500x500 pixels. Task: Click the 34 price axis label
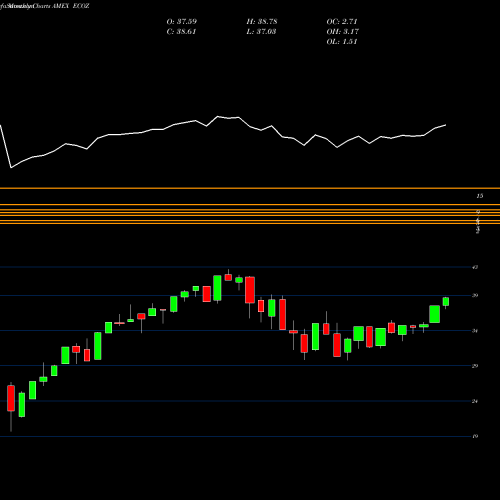tap(475, 331)
